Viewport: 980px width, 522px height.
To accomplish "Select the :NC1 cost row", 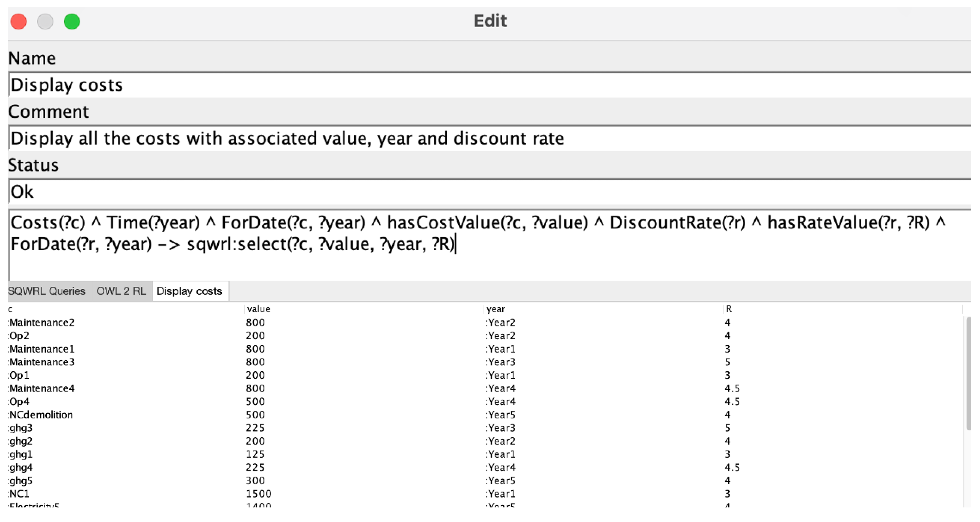I will pyautogui.click(x=19, y=494).
